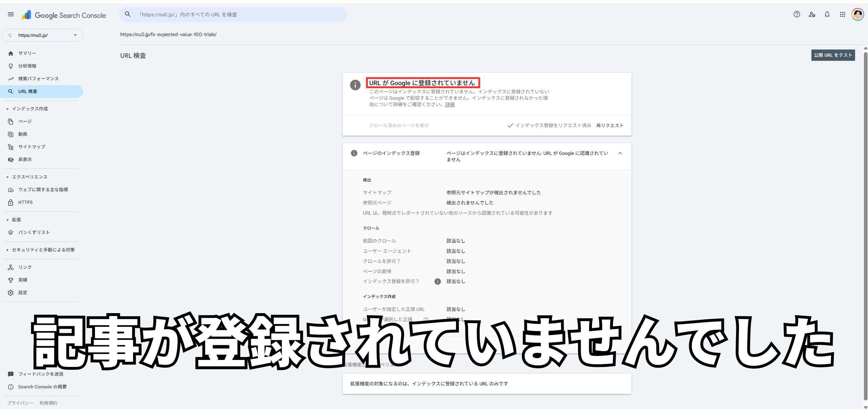
Task: Open the hamburger navigation menu
Action: pos(11,14)
